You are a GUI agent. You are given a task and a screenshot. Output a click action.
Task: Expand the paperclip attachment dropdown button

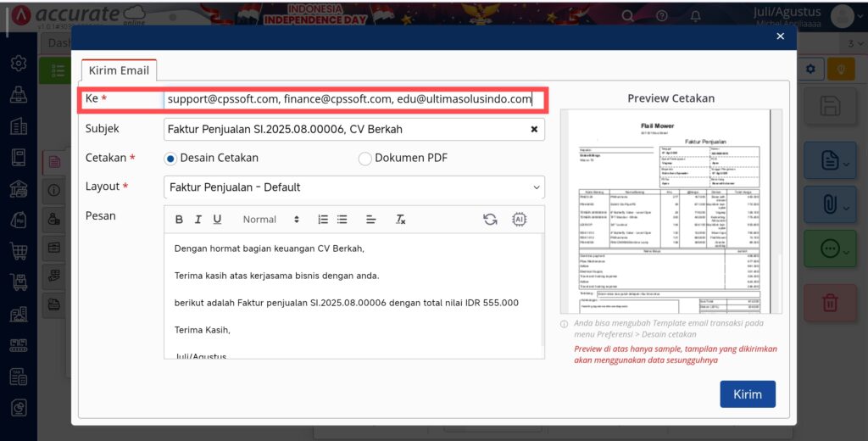(x=830, y=204)
